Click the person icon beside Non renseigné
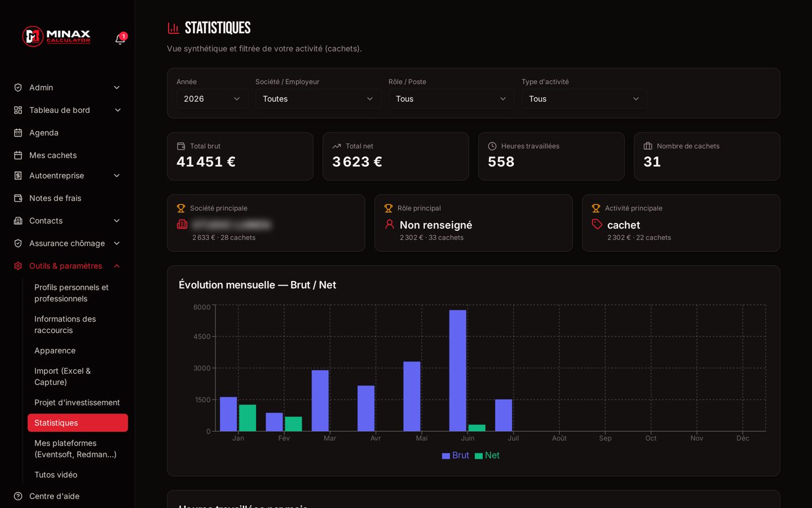 (390, 224)
